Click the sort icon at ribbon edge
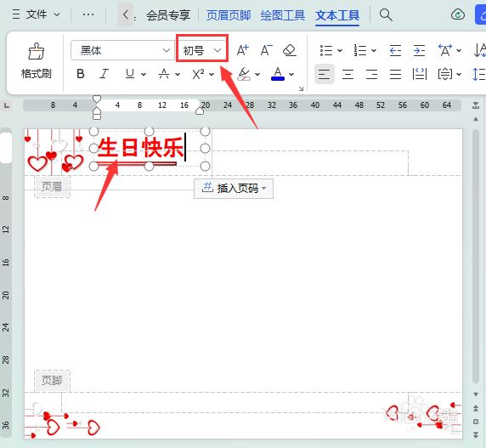This screenshot has width=486, height=448. [479, 50]
